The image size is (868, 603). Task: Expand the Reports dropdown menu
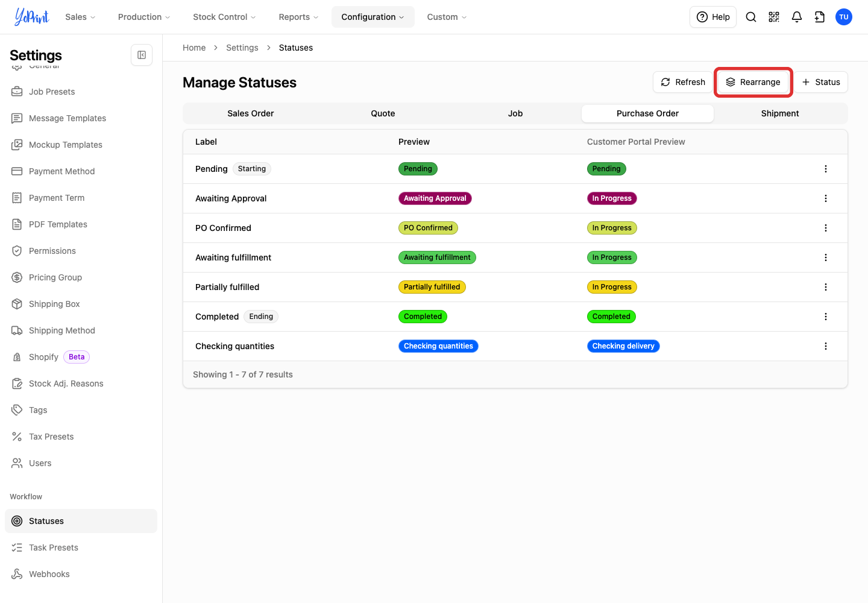pos(298,17)
